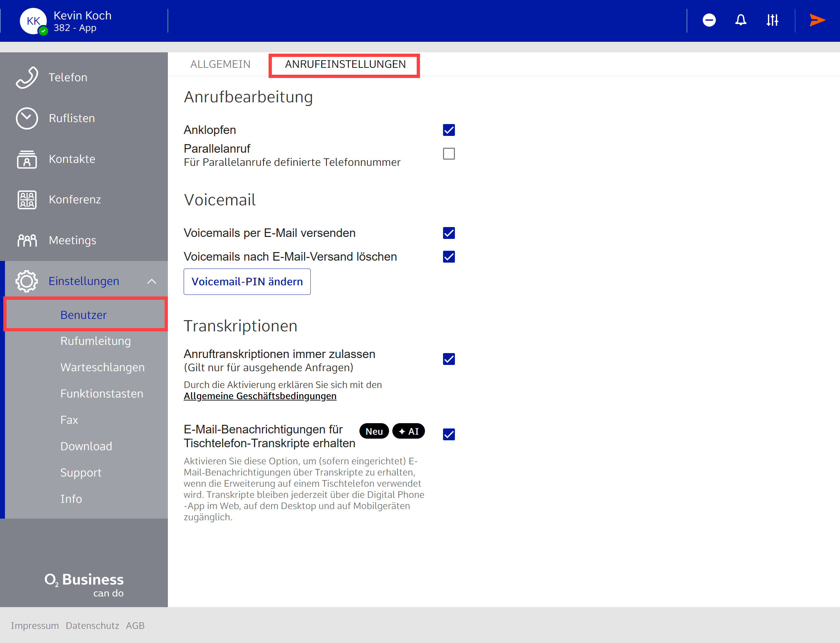This screenshot has height=643, width=840.
Task: Enable the Parallelanruf checkbox
Action: point(449,154)
